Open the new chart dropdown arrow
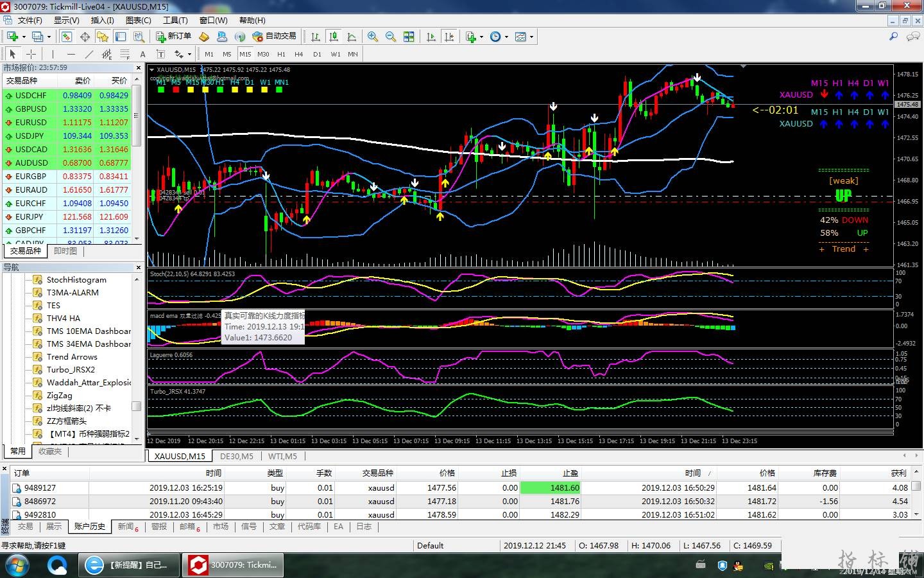Viewport: 924px width, 578px height. tap(24, 37)
